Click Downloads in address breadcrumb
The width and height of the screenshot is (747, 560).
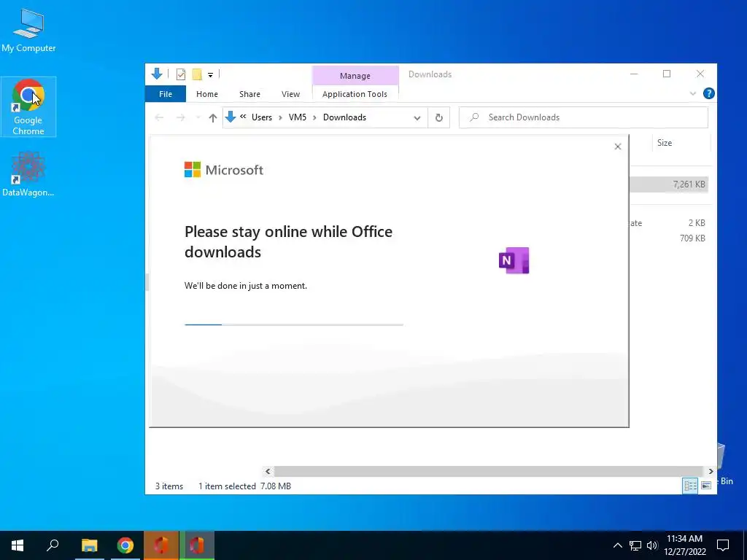344,117
